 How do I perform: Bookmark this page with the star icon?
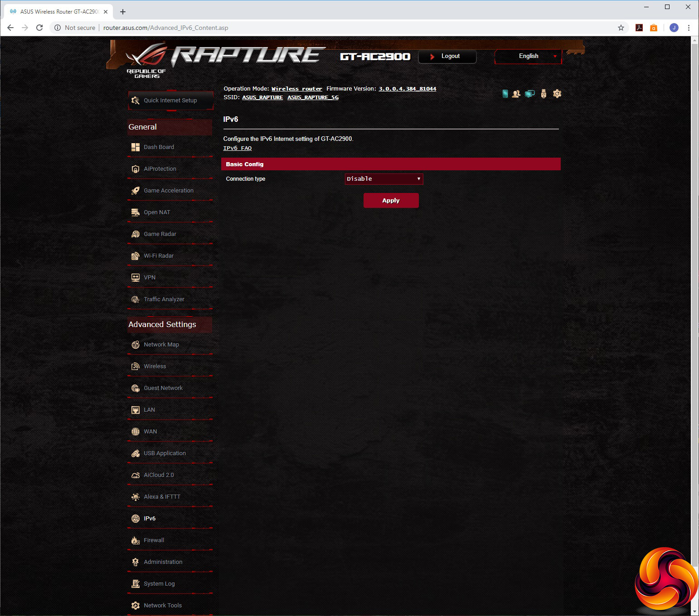coord(621,28)
